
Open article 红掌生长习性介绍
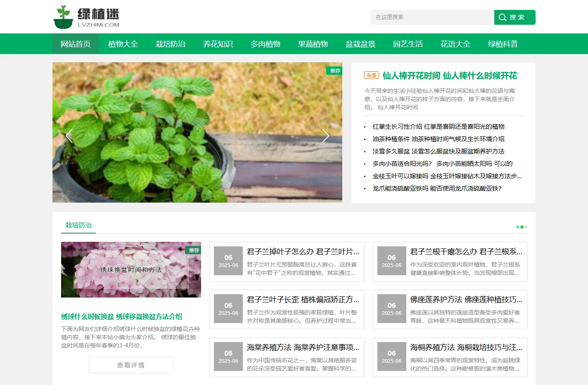tap(439, 127)
